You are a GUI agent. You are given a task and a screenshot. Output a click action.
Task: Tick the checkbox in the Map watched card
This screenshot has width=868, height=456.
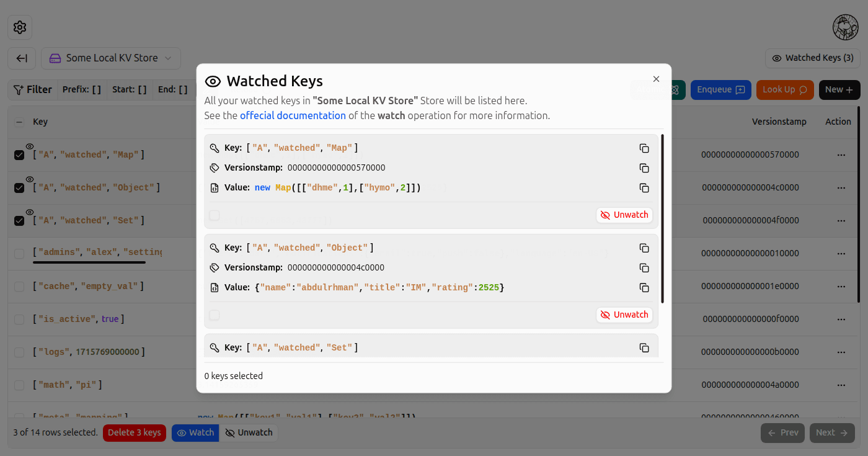tap(215, 215)
